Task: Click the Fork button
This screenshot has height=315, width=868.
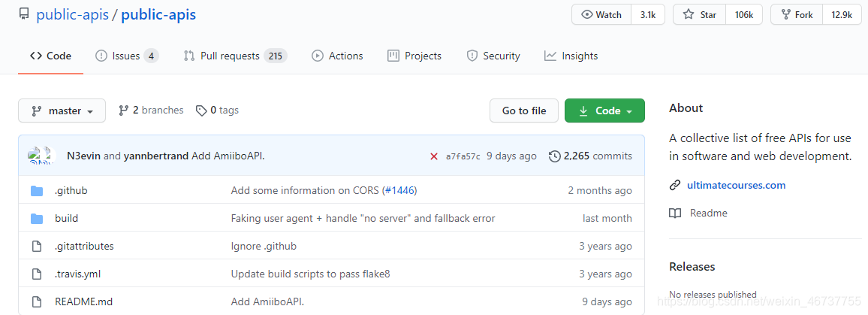Action: pos(797,15)
